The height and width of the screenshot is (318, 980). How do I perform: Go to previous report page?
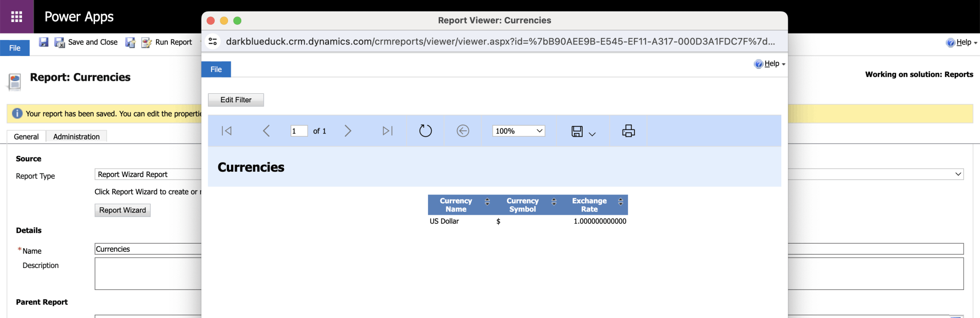point(266,131)
